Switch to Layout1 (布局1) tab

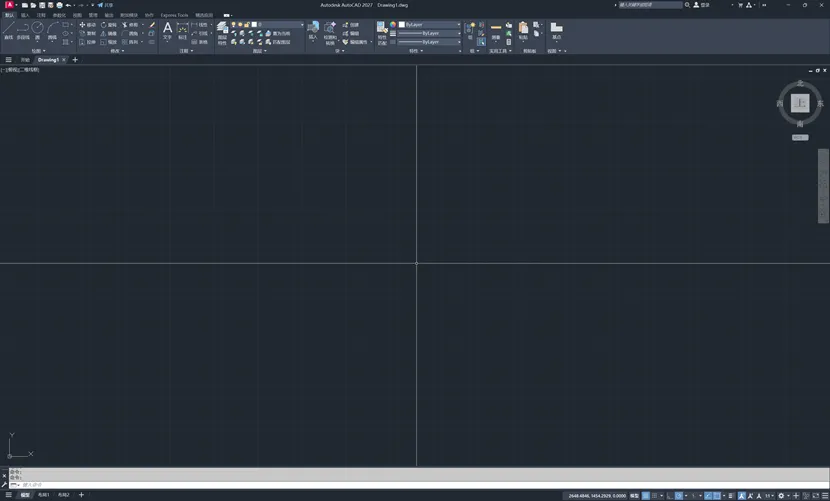[43, 495]
